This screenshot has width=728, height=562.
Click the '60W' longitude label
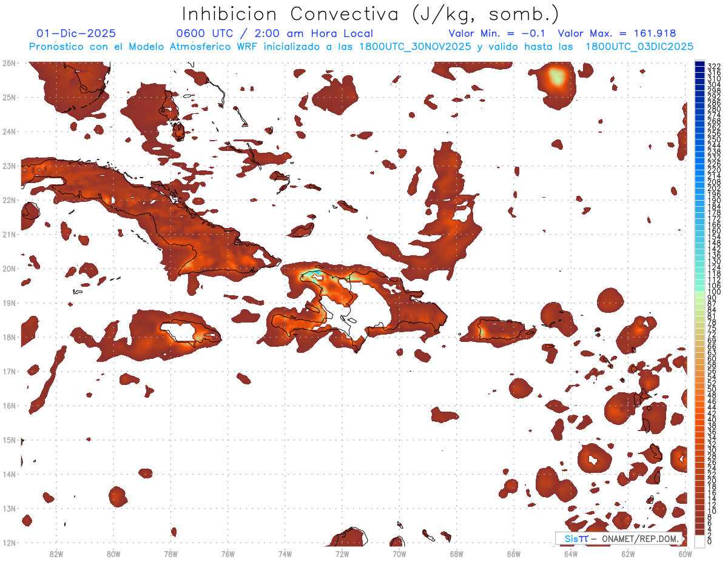pos(685,553)
